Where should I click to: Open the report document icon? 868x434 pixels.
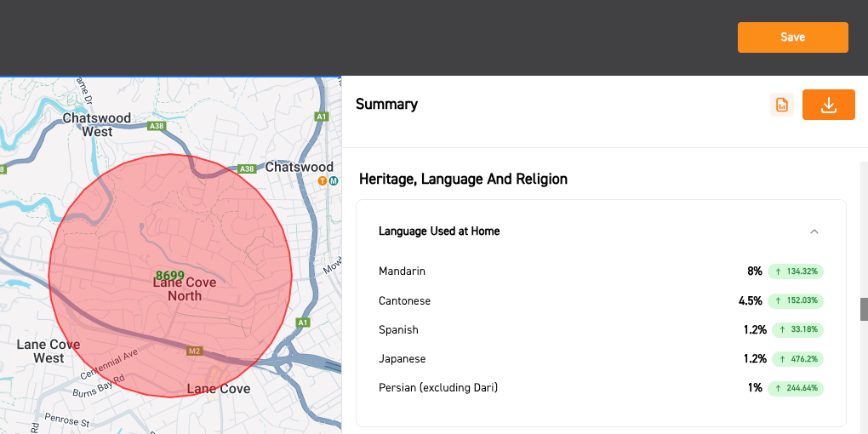pyautogui.click(x=782, y=105)
